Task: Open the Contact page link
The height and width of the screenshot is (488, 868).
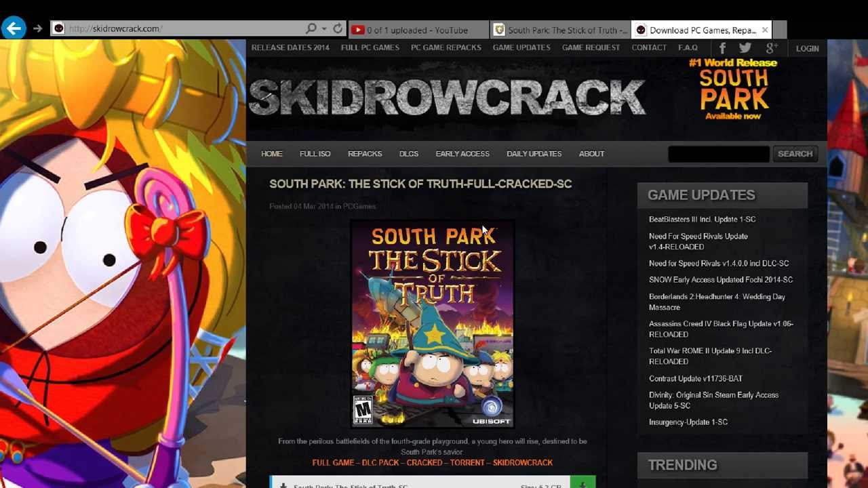Action: (649, 47)
